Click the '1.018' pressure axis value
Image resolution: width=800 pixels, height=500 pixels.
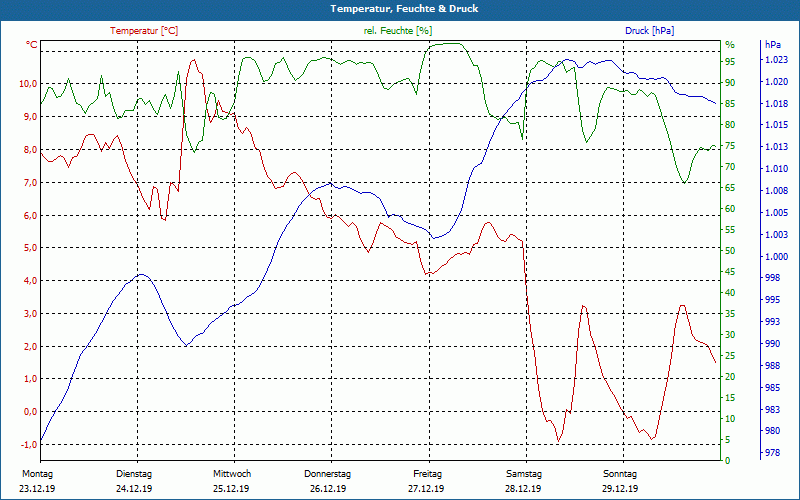776,104
